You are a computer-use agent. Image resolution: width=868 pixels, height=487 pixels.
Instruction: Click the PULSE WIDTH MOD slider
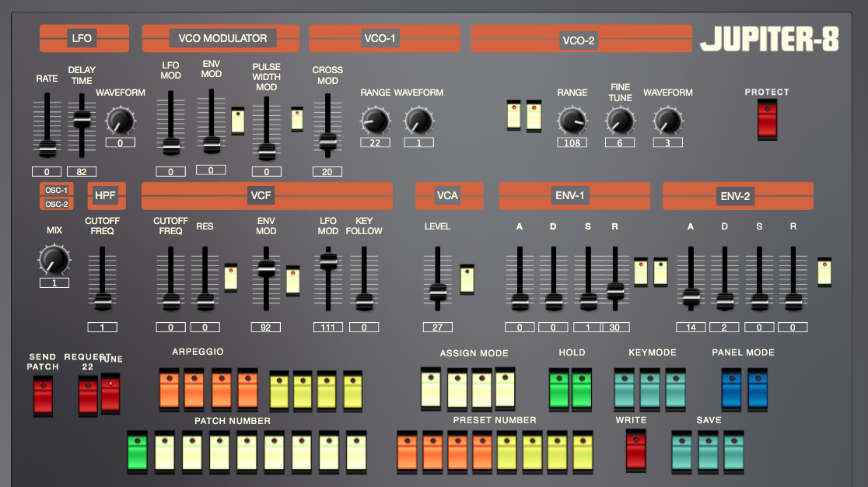coord(266,128)
